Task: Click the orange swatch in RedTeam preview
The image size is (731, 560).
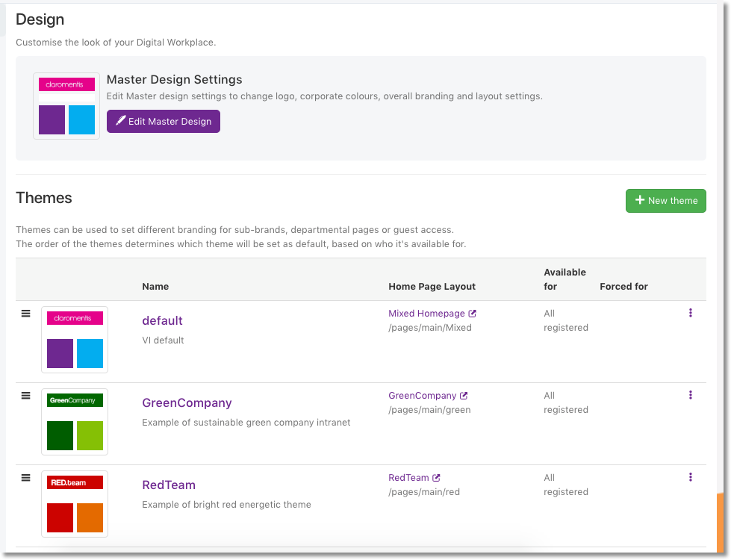Action: [90, 517]
